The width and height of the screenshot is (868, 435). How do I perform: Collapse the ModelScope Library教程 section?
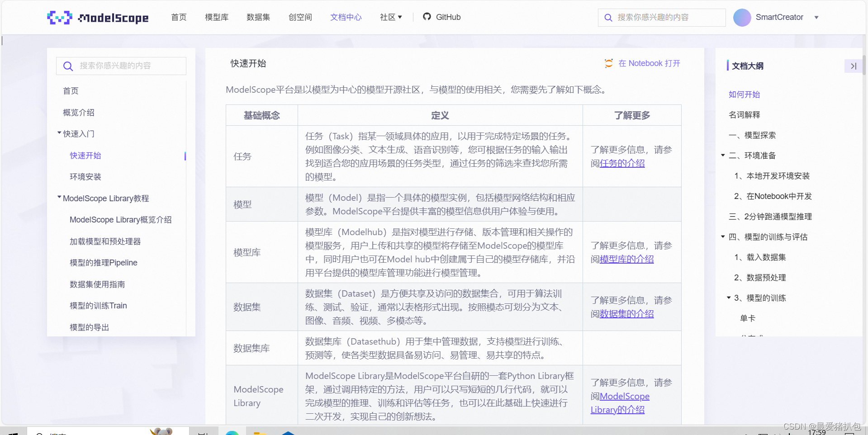59,197
